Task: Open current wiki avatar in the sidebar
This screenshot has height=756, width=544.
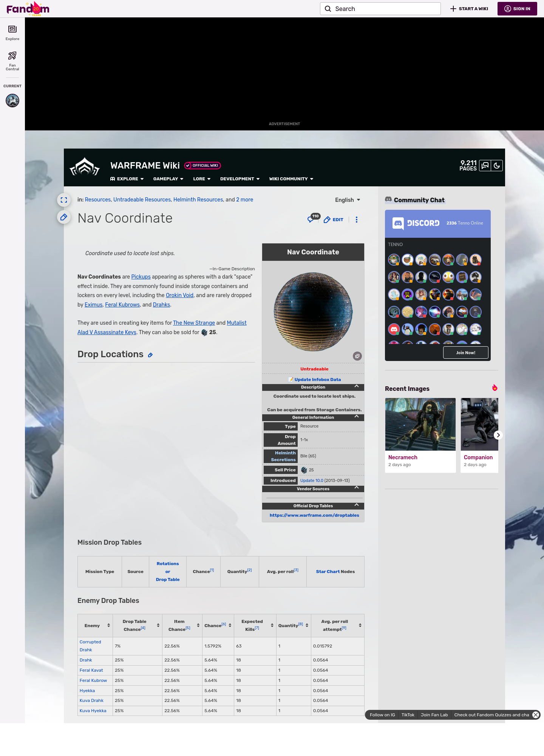Action: [12, 101]
